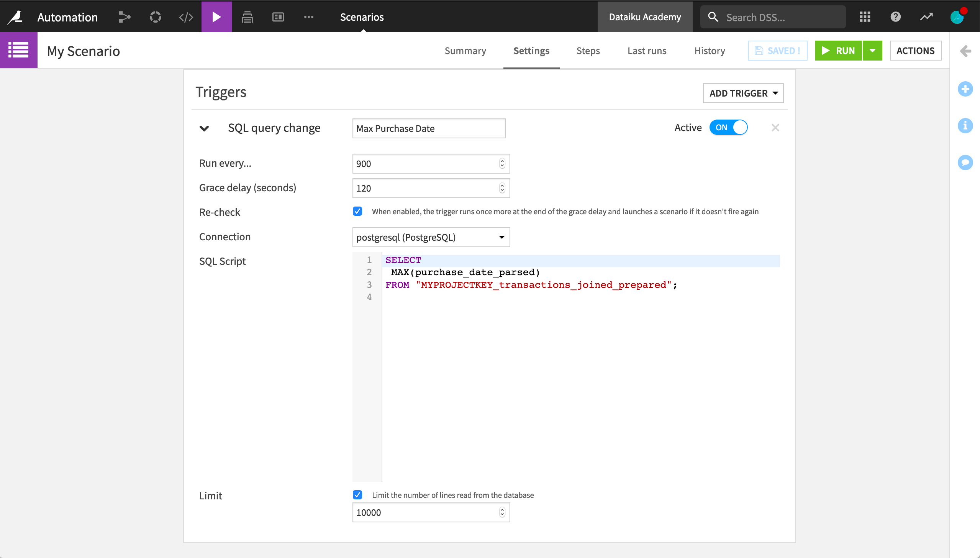This screenshot has width=980, height=558.
Task: Click the code editor icon in toolbar
Action: [x=187, y=17]
